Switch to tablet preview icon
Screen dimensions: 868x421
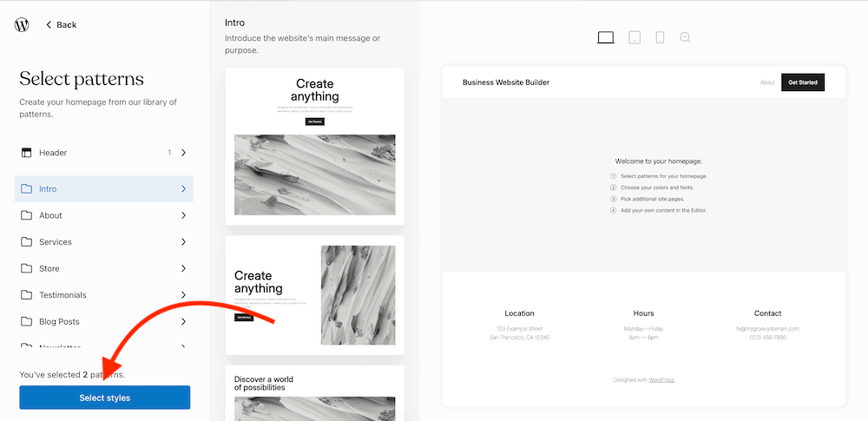[x=635, y=37]
